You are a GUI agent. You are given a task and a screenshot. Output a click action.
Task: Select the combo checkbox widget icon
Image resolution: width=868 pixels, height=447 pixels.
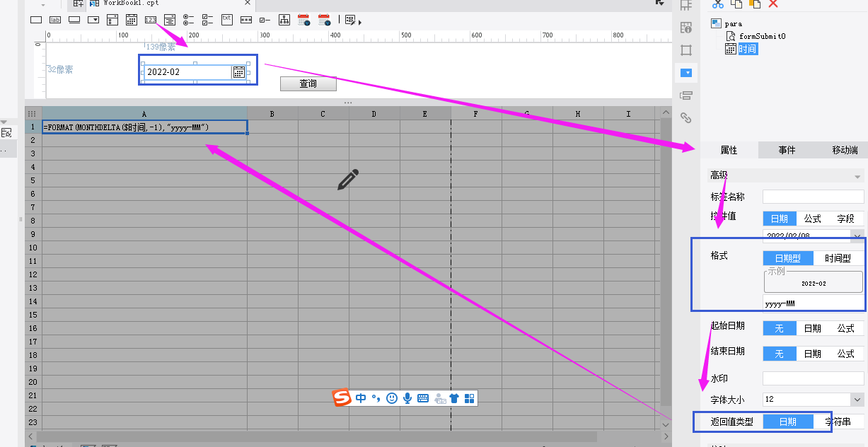[112, 20]
